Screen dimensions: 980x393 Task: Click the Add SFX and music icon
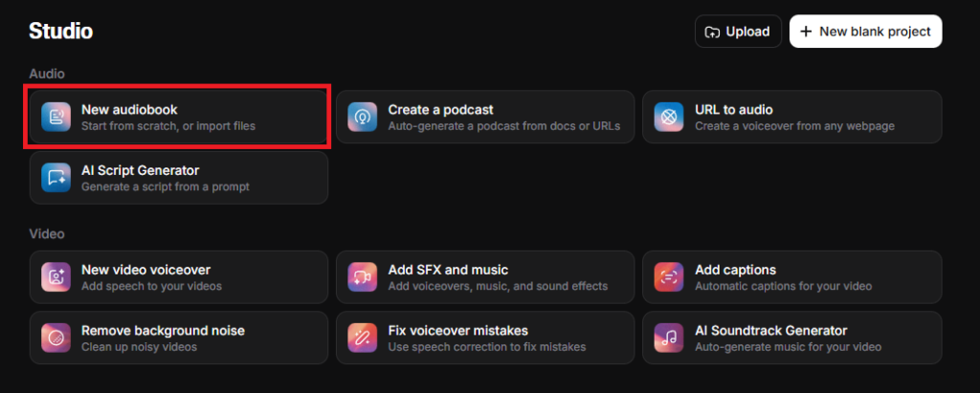click(363, 277)
